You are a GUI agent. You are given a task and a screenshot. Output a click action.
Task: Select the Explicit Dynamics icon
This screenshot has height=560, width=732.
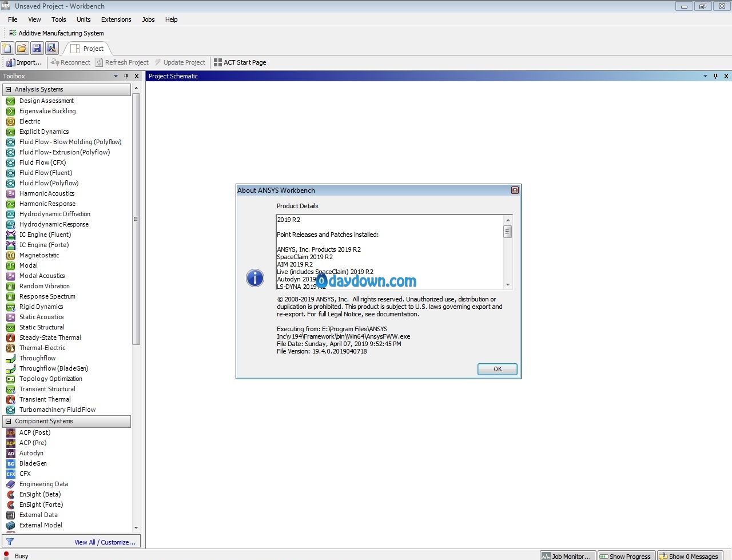pyautogui.click(x=10, y=132)
